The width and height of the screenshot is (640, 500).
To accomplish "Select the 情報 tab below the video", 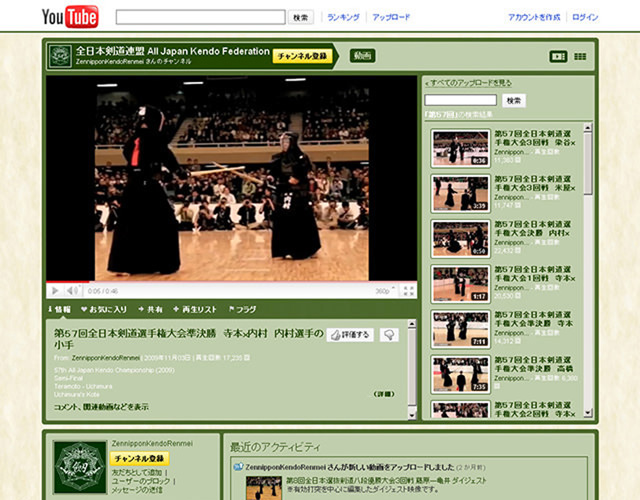I will 60,309.
